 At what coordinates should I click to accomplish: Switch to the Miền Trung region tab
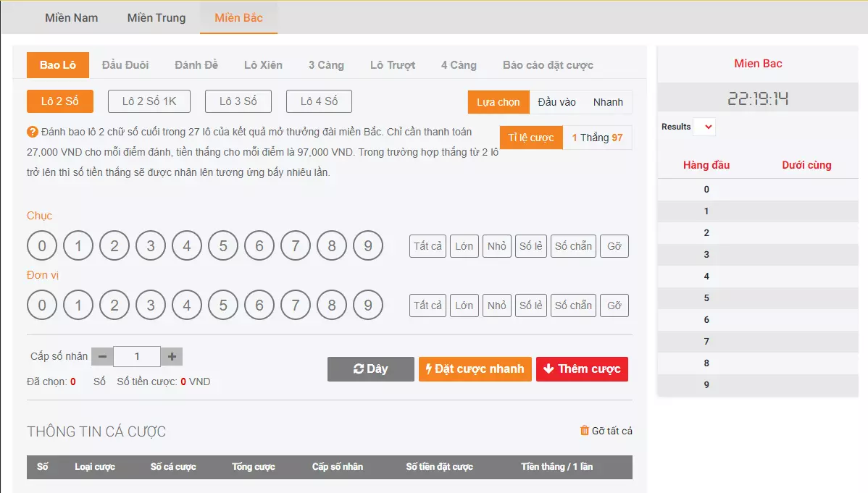tap(155, 17)
